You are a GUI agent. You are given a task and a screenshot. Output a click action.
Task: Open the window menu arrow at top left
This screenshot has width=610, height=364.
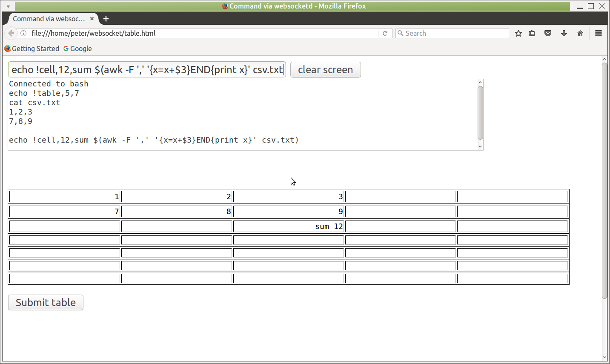pyautogui.click(x=7, y=6)
